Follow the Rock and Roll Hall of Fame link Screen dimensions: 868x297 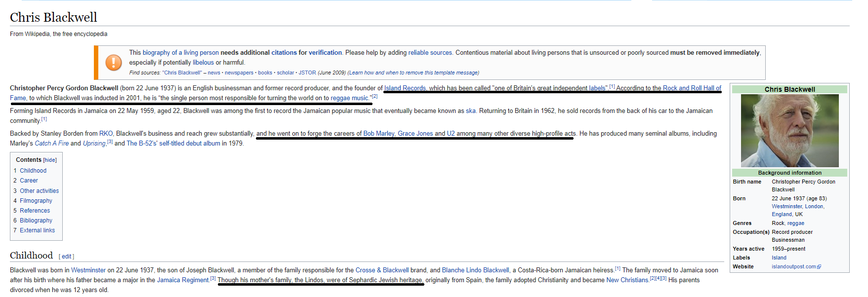[x=692, y=88]
